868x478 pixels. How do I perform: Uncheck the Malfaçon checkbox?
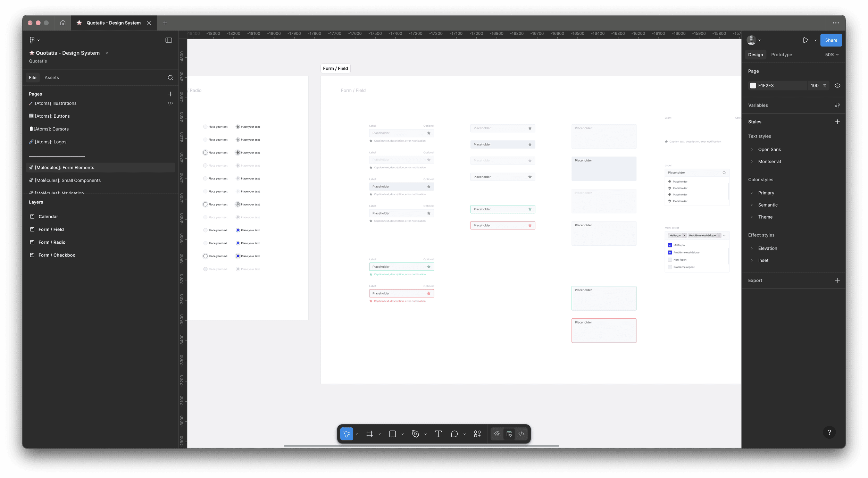[x=670, y=245]
